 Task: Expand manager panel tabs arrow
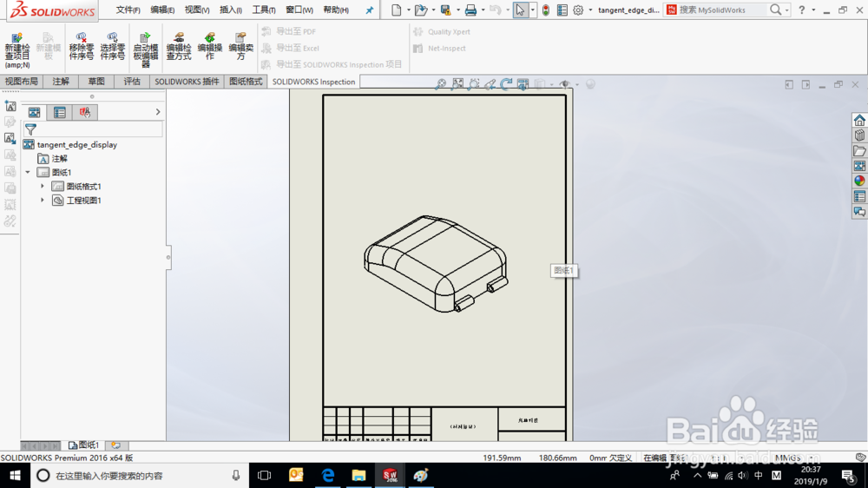click(158, 112)
